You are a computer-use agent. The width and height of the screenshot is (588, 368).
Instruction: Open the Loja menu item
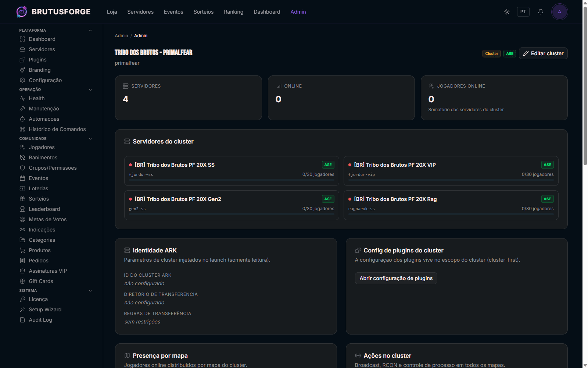tap(112, 12)
